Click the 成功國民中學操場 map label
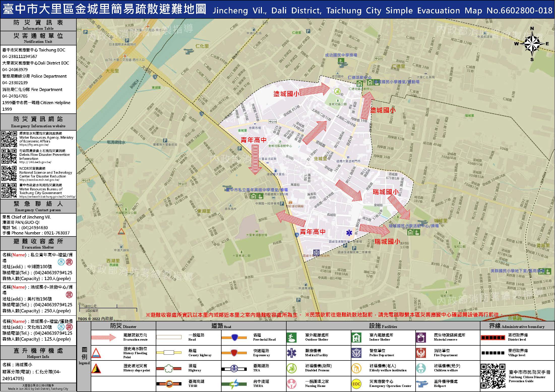Image resolution: width=555 pixels, height=392 pixels. [341, 55]
